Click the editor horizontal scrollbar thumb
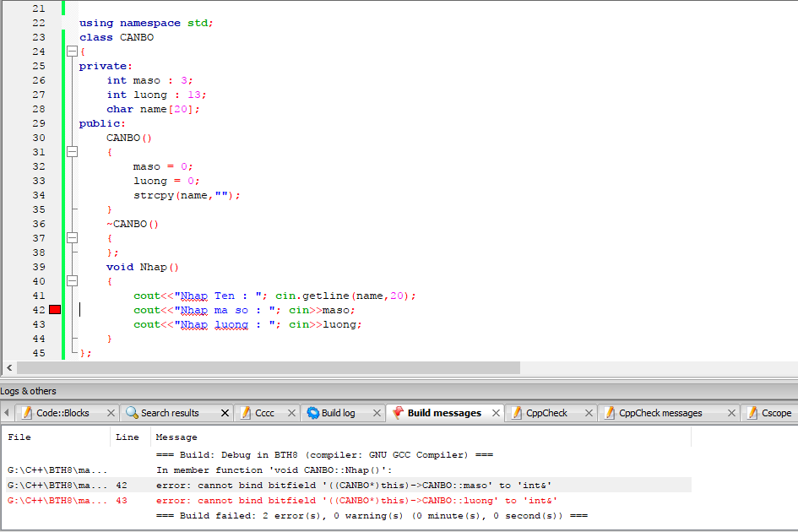798x532 pixels. coord(268,368)
